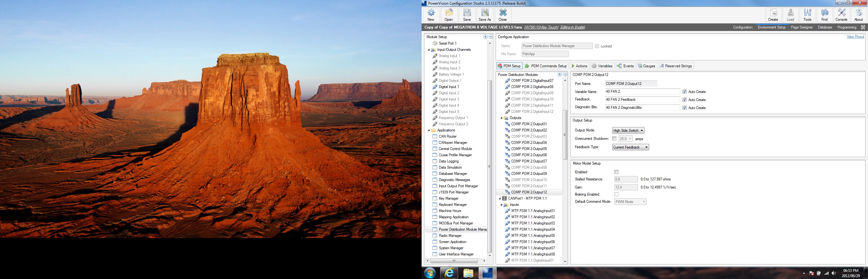The height and width of the screenshot is (279, 868).
Task: Open the Reserved Strings tab
Action: click(676, 66)
